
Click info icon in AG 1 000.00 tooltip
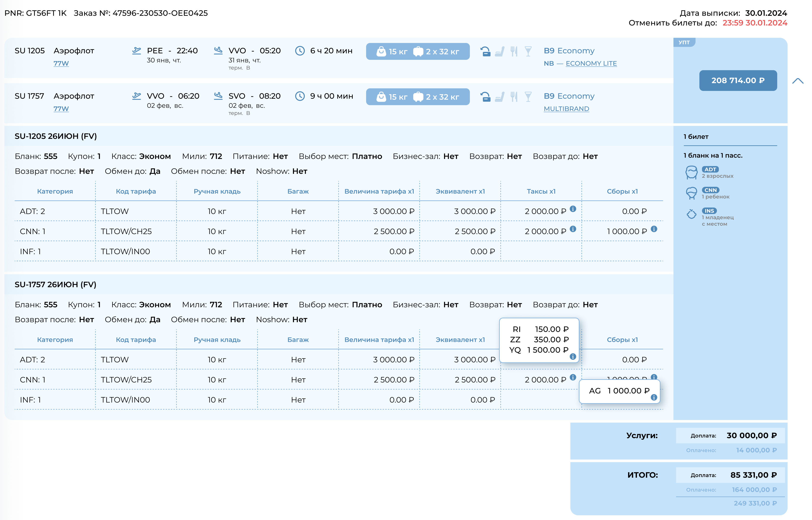click(654, 397)
